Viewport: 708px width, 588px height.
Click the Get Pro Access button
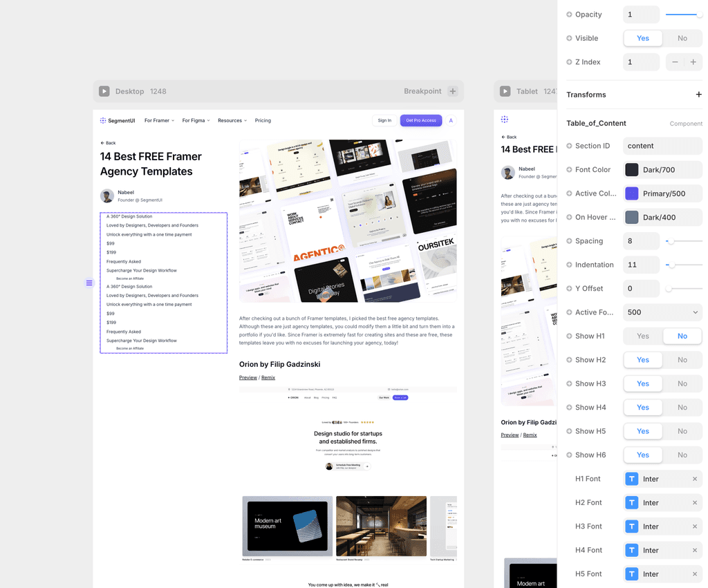point(420,120)
